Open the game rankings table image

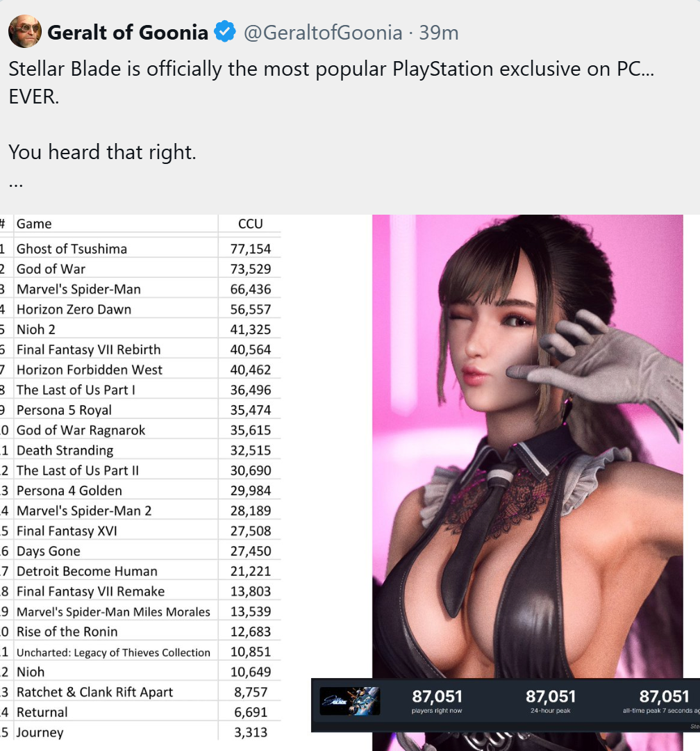coord(140,477)
